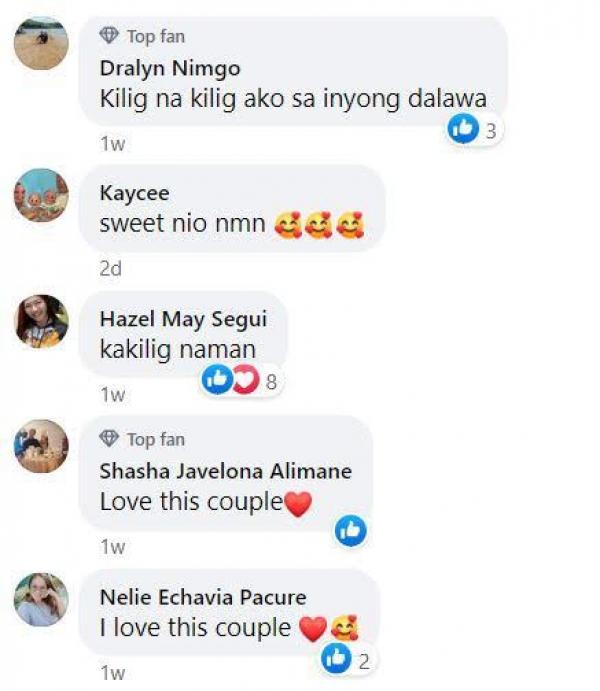Viewport: 600px width, 691px height.
Task: Click the heart reaction on Hazel May Segui's comment
Action: point(246,379)
